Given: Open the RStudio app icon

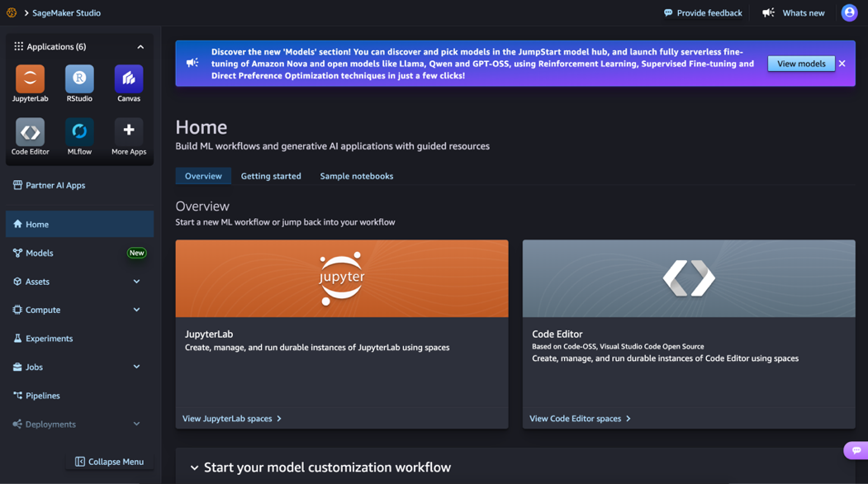Looking at the screenshot, I should pyautogui.click(x=79, y=78).
